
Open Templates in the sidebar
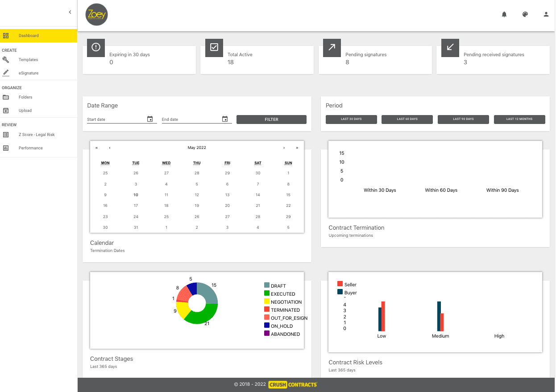click(x=28, y=60)
